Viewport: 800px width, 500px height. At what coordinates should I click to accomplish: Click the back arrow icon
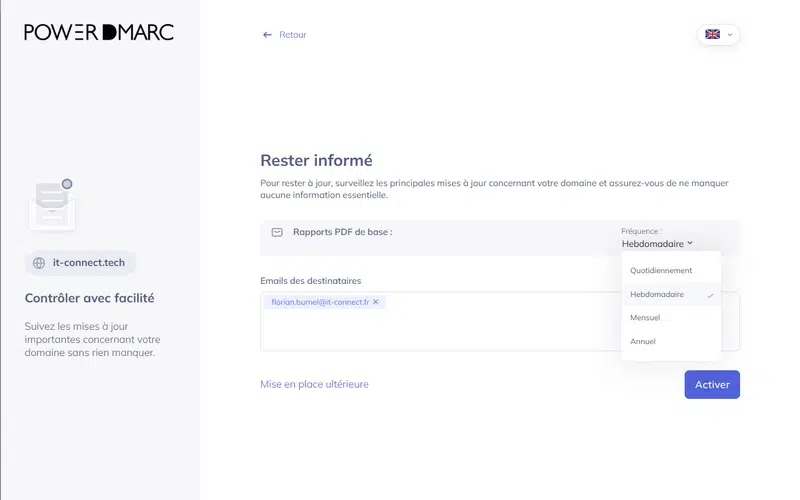(267, 35)
